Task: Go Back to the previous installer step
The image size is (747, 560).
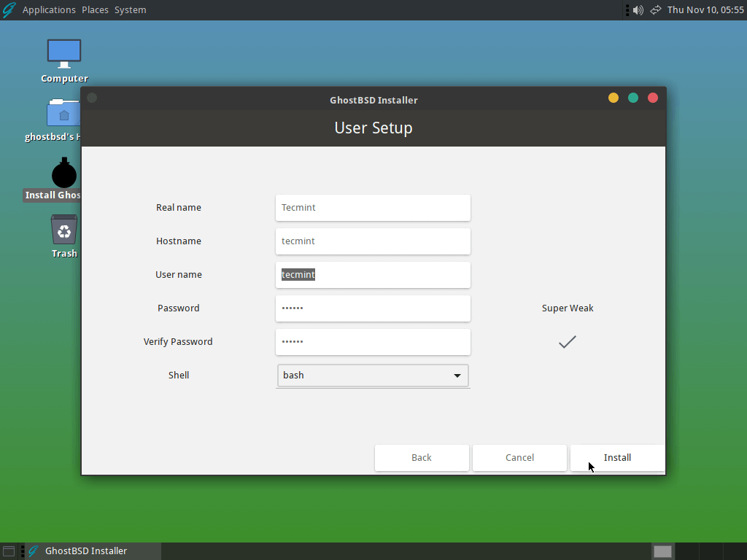Action: pyautogui.click(x=422, y=458)
